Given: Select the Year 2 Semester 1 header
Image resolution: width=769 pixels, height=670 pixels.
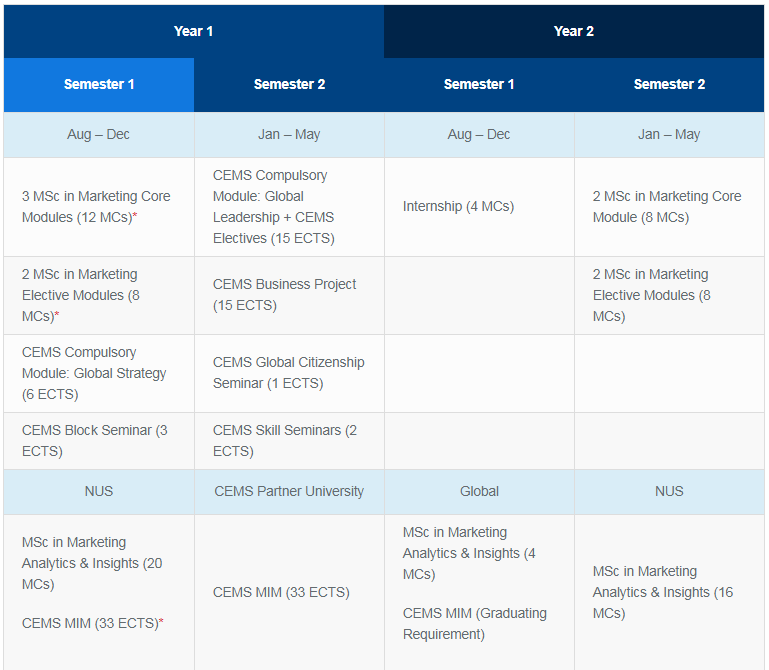Looking at the screenshot, I should (479, 84).
